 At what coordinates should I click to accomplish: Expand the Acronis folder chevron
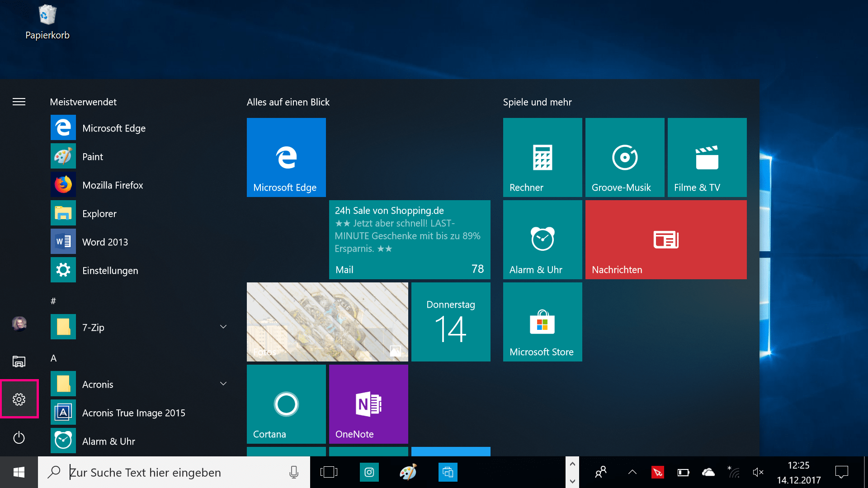point(223,384)
